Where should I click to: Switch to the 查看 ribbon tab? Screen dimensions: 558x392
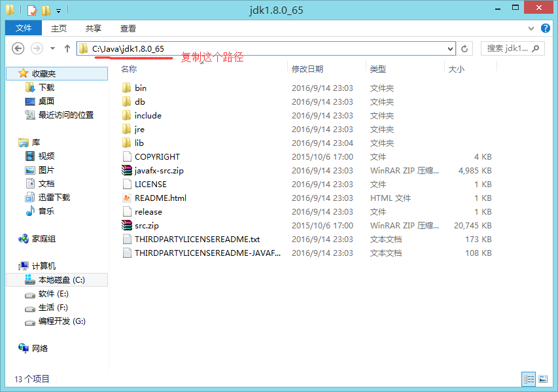(x=128, y=29)
